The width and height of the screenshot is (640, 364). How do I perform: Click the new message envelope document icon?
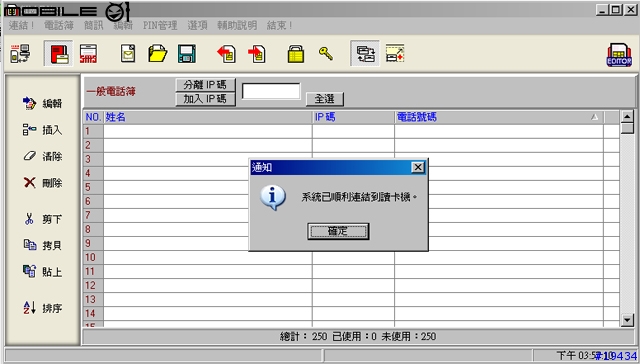click(128, 53)
